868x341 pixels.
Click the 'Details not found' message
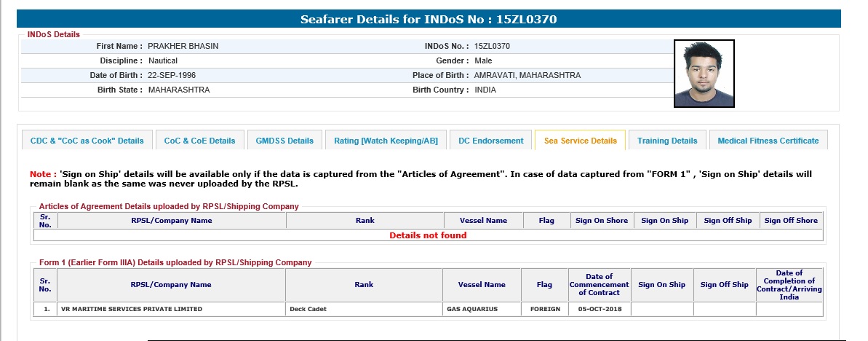pos(428,235)
